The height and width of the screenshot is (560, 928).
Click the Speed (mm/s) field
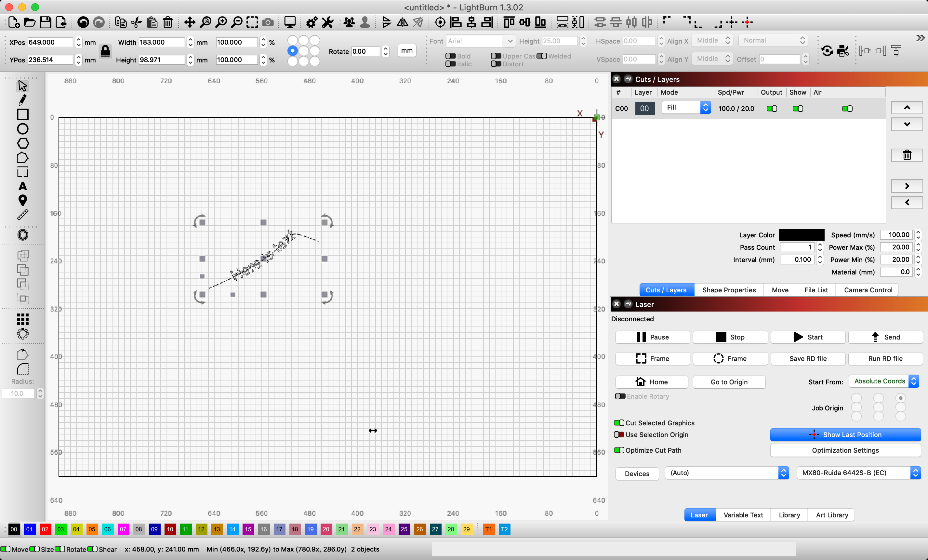[897, 235]
